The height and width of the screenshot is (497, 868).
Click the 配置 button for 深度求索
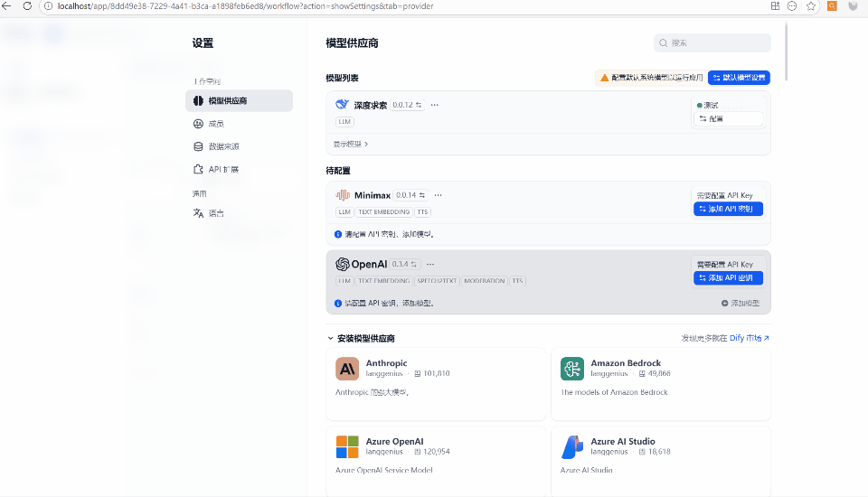click(729, 118)
